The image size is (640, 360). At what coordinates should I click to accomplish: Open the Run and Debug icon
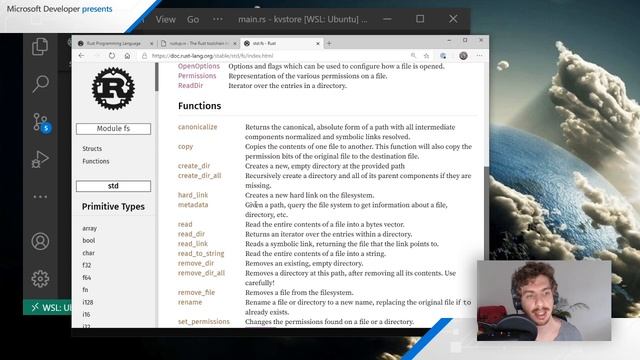[40, 160]
